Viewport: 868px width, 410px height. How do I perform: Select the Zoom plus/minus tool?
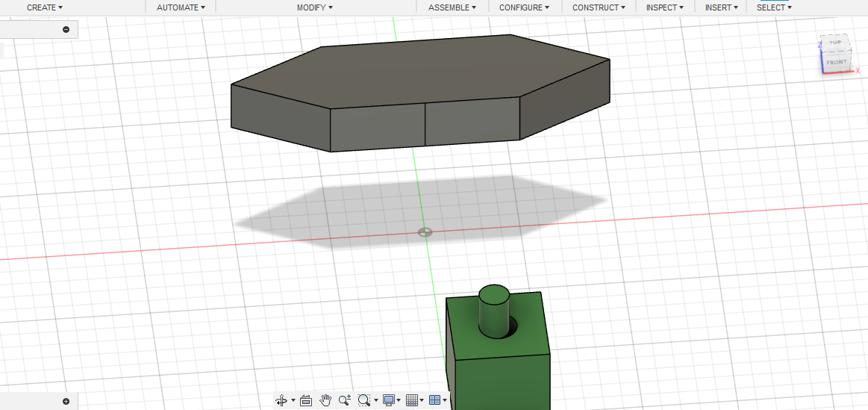(x=344, y=400)
